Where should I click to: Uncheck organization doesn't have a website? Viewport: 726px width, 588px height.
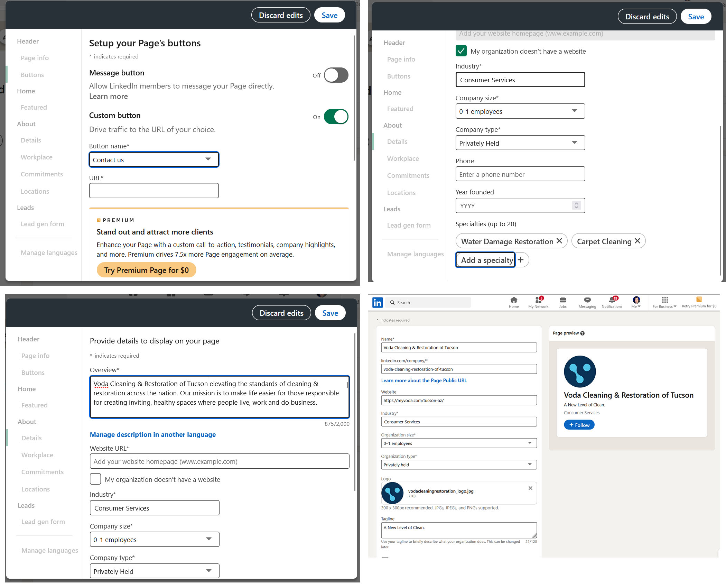click(x=461, y=51)
